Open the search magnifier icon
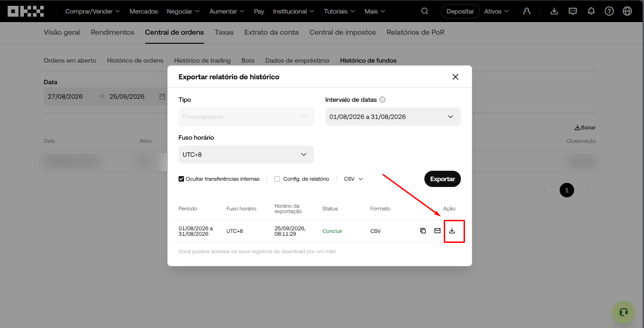This screenshot has height=328, width=644. pos(424,11)
